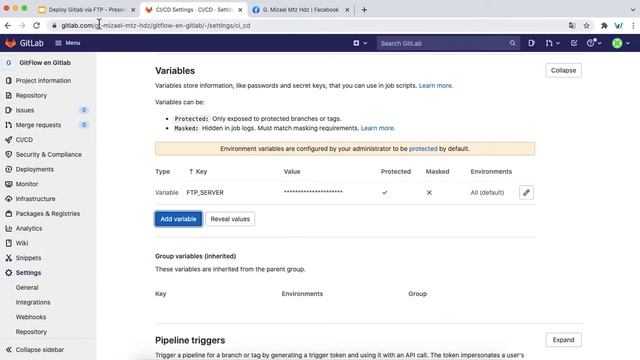Close the Facebook browser tab

coord(347,9)
